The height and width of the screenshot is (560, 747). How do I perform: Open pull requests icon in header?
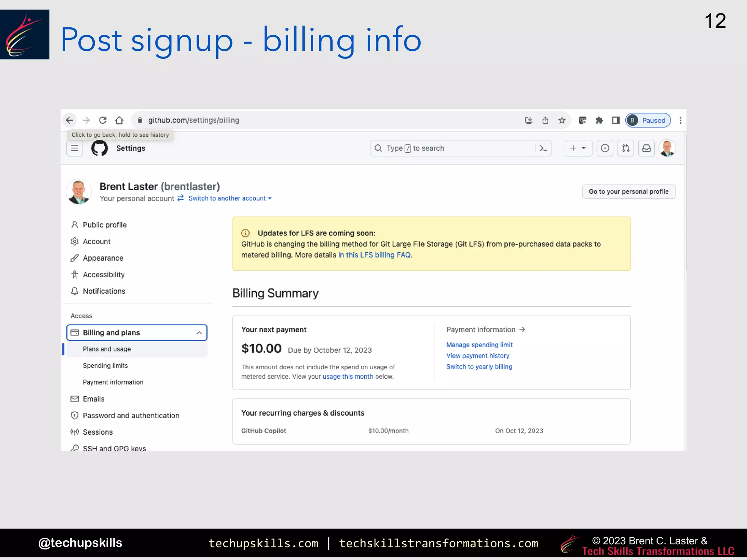(626, 148)
